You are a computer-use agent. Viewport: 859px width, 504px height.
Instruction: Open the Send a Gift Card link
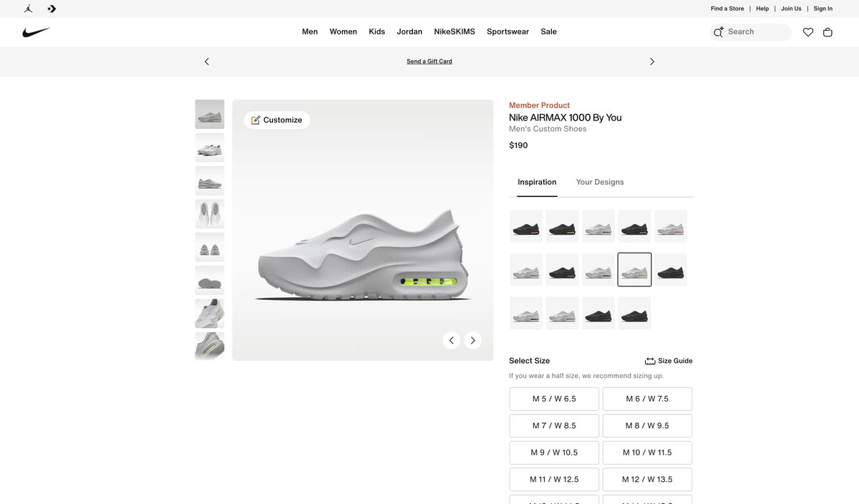pyautogui.click(x=429, y=62)
